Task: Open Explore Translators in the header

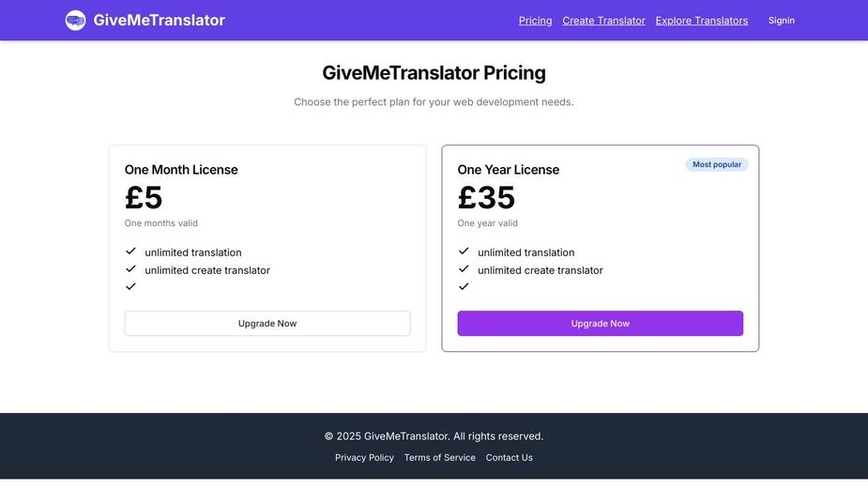Action: tap(702, 21)
